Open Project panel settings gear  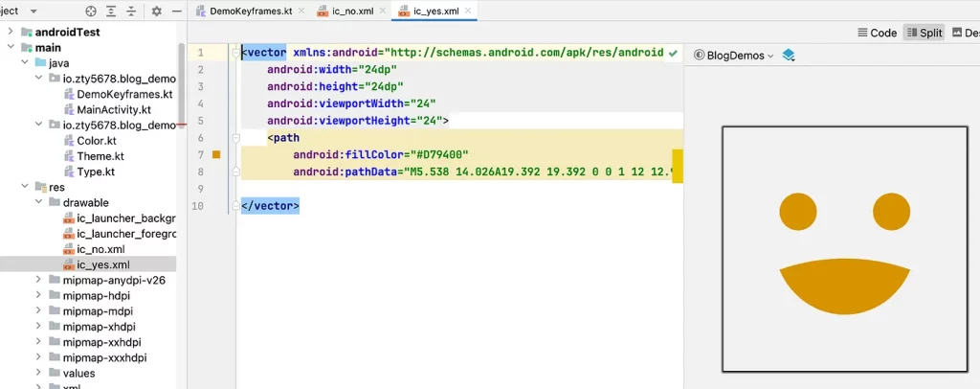[155, 11]
